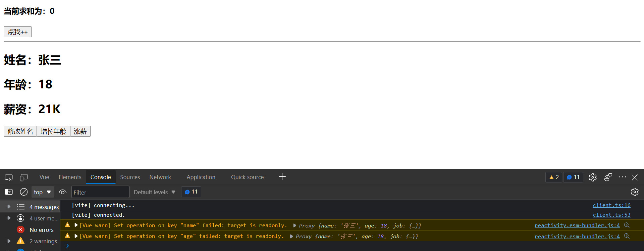Open more DevTools tabs with plus icon
Screen dimensions: 644x251
click(x=282, y=177)
